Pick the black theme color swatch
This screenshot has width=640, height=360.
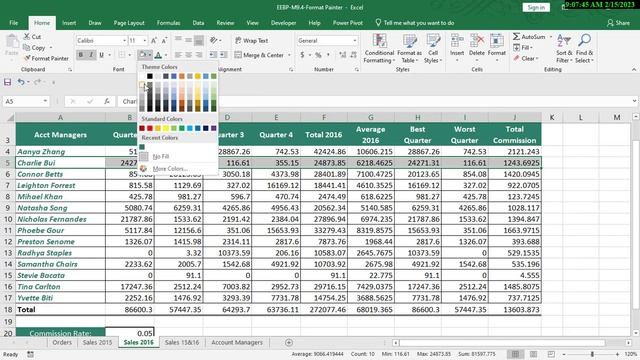click(x=150, y=76)
